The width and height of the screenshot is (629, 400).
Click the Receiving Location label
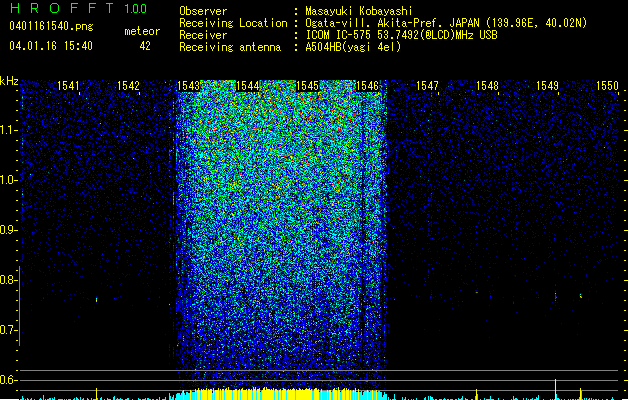point(233,23)
